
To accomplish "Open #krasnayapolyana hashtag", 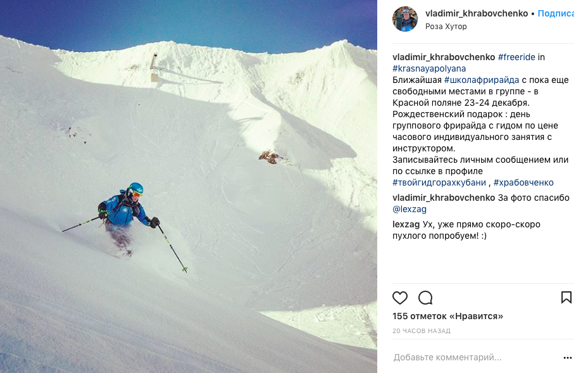I will click(429, 68).
